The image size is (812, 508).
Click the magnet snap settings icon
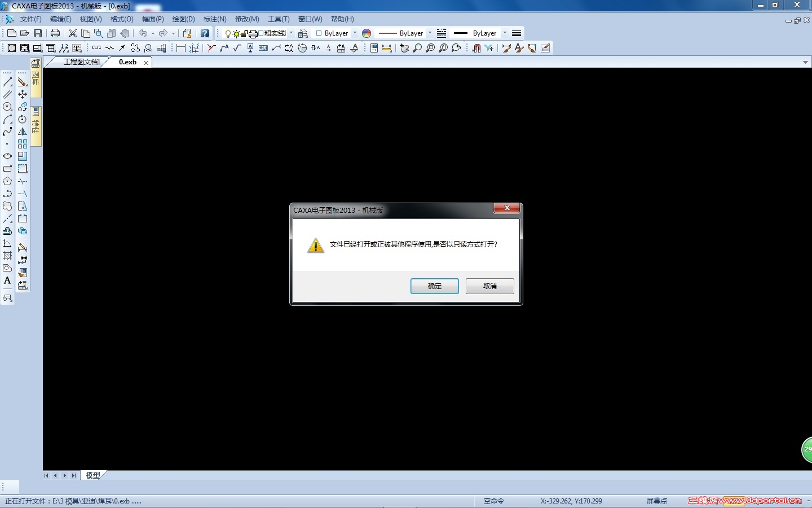tap(476, 48)
